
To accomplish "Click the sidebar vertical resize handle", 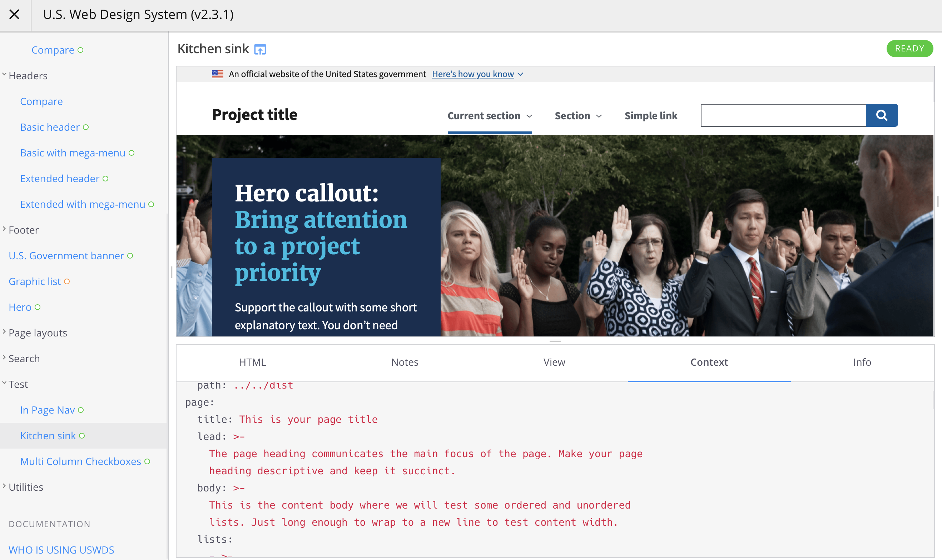I will (172, 272).
